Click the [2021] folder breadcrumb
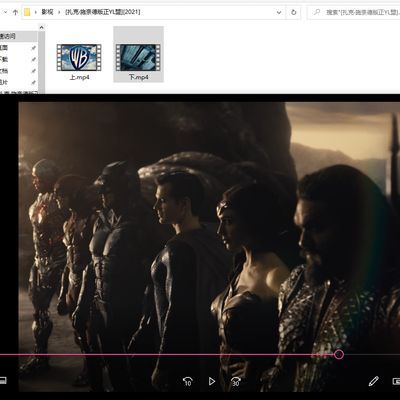400x400 pixels. point(102,12)
